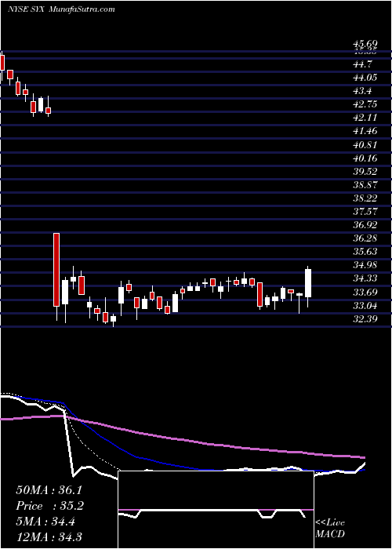Viewport: 392px width, 549px height.
Task: Click the 36.28 price axis label
Action: (x=365, y=238)
